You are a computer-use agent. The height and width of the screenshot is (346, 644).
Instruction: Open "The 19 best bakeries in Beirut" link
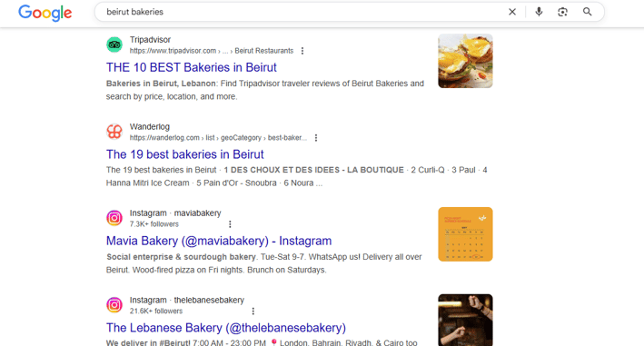point(184,154)
